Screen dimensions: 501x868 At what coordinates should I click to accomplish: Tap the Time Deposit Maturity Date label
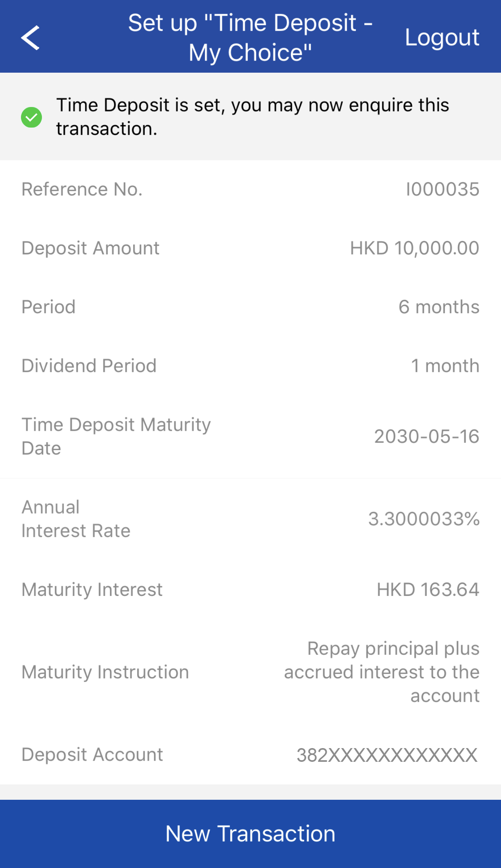[x=116, y=436]
